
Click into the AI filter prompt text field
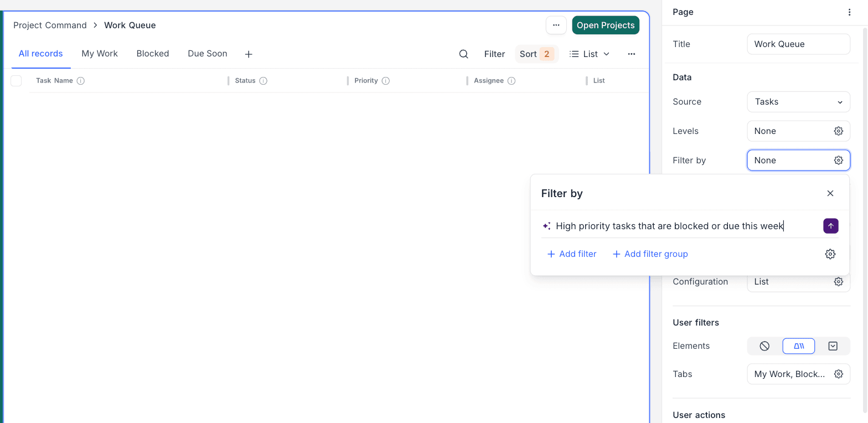pos(686,226)
